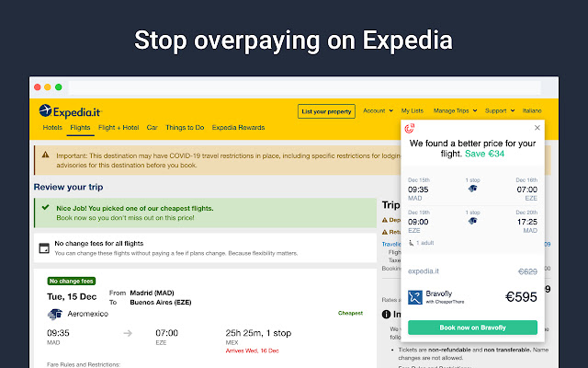Click the Italiano language link

(x=532, y=110)
